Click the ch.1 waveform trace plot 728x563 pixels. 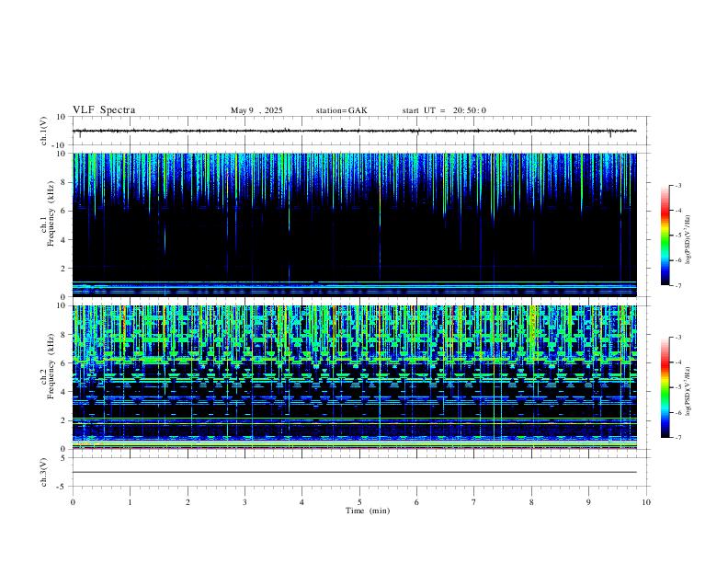click(x=354, y=131)
